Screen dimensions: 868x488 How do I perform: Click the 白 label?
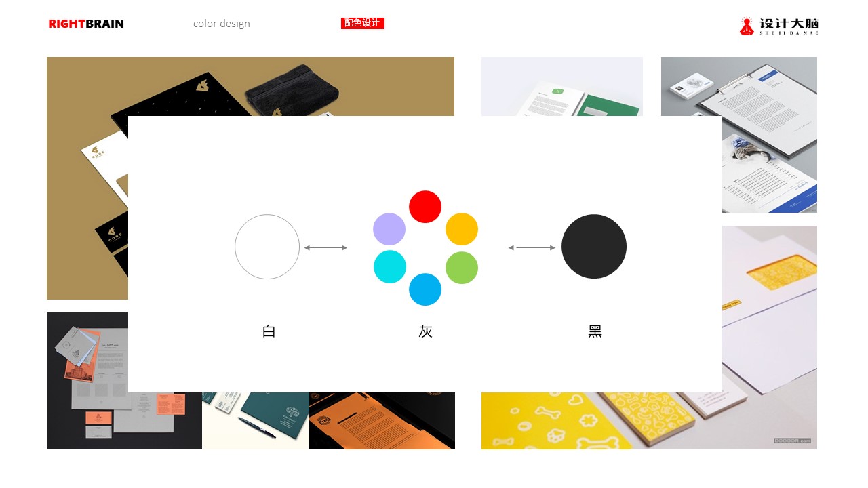269,331
